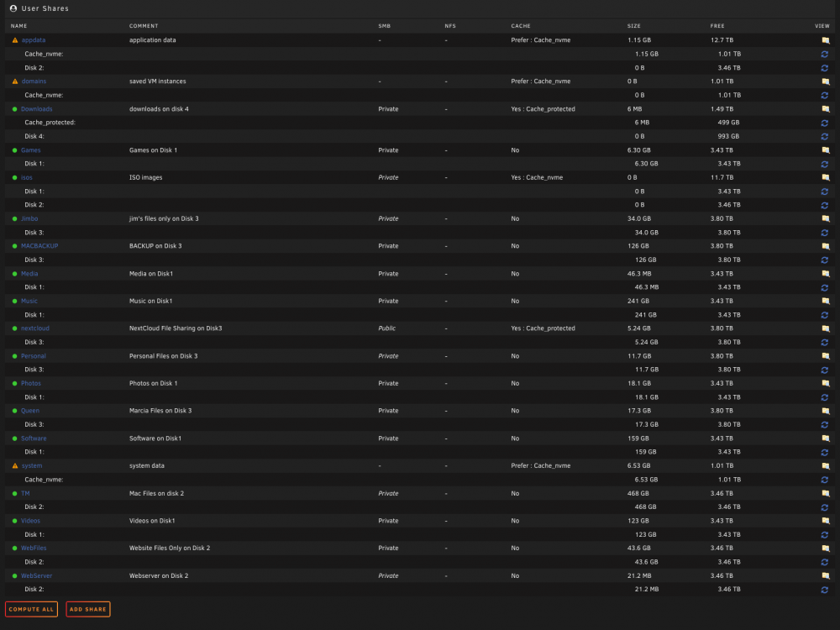Image resolution: width=840 pixels, height=630 pixels.
Task: Open the WebServer share link
Action: (36, 576)
